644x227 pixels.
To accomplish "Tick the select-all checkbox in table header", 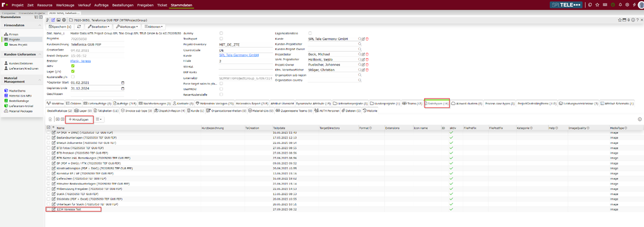I will (x=49, y=128).
